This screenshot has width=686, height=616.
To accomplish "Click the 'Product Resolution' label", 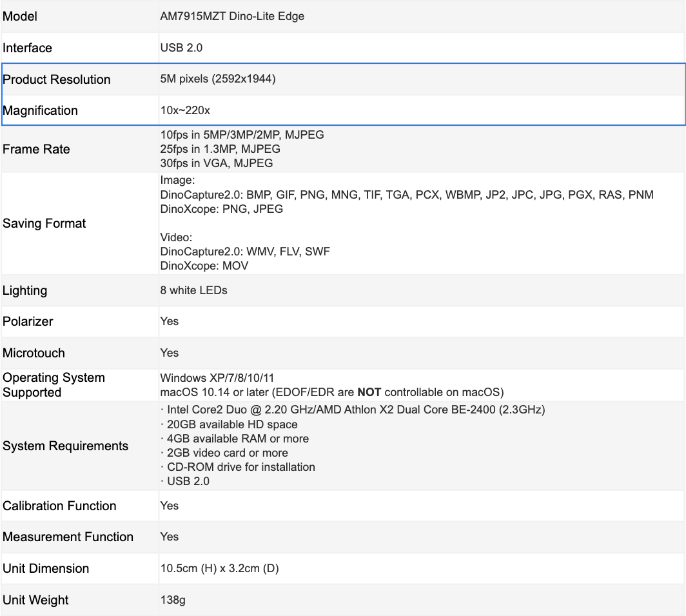I will tap(57, 80).
